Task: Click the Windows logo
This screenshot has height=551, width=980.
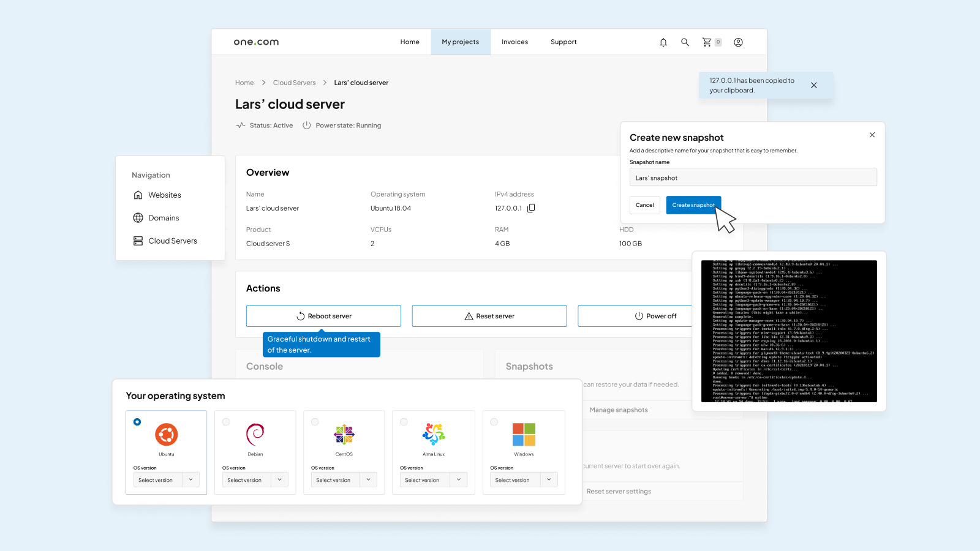Action: coord(524,435)
